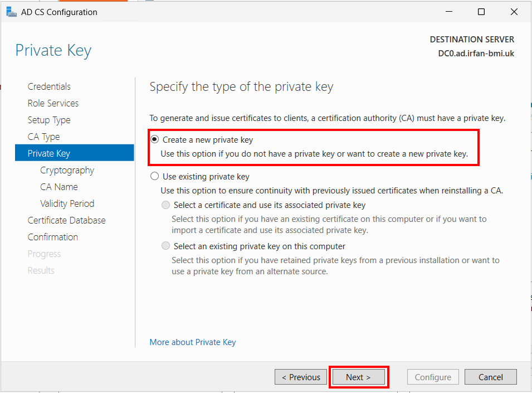Jump to Validity Period sub-step
Image resolution: width=532 pixels, height=393 pixels.
point(67,203)
